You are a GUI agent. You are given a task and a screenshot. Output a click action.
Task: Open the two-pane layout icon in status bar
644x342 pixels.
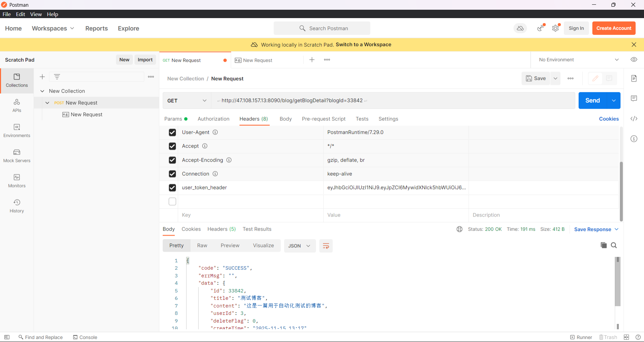point(626,337)
